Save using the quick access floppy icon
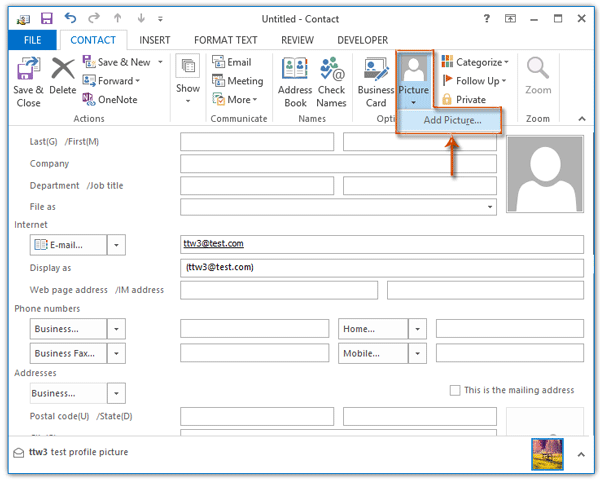The height and width of the screenshot is (480, 600). point(47,18)
